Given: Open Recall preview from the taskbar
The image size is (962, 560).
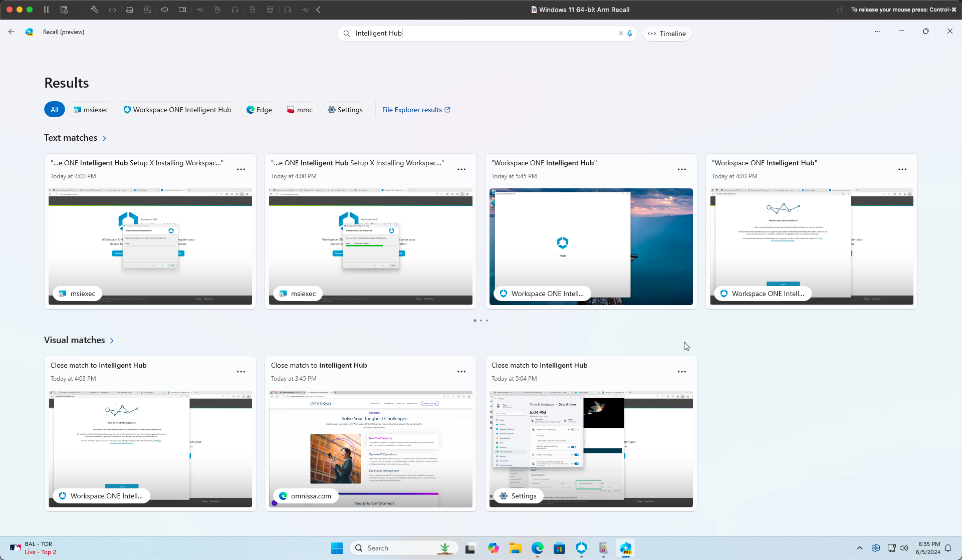Looking at the screenshot, I should pos(626,548).
